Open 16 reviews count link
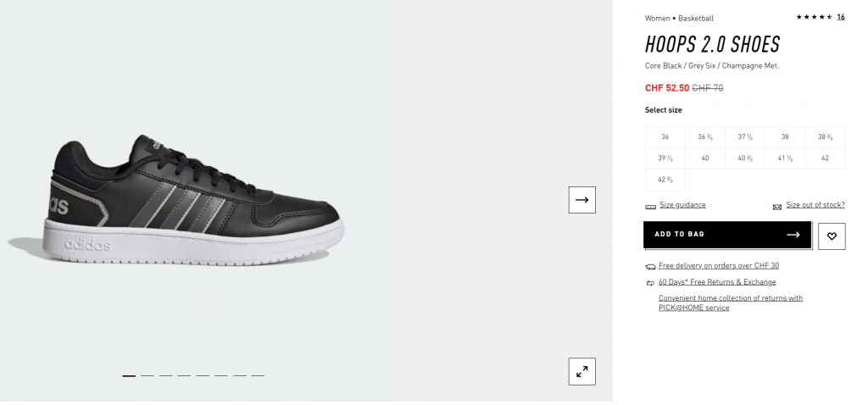 tap(840, 17)
